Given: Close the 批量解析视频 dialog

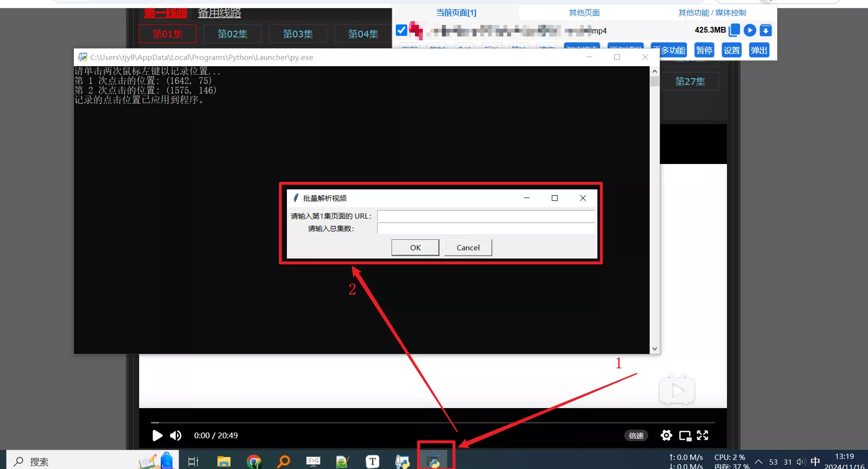Looking at the screenshot, I should click(583, 198).
